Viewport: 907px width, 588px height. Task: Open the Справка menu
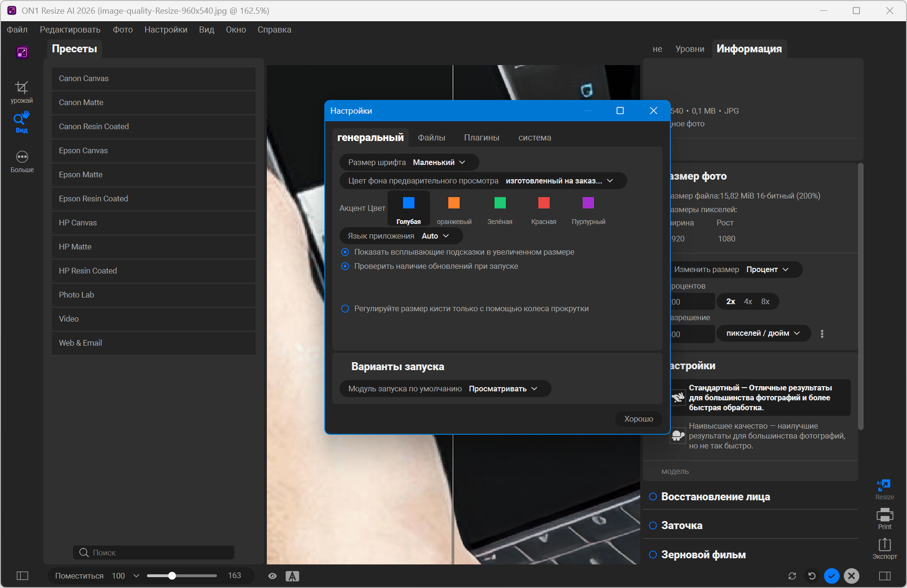[274, 30]
